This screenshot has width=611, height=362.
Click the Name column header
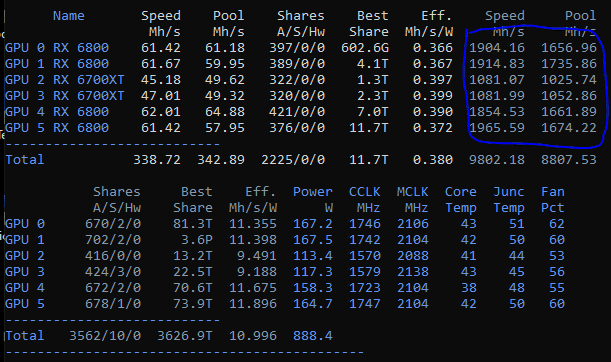point(69,16)
